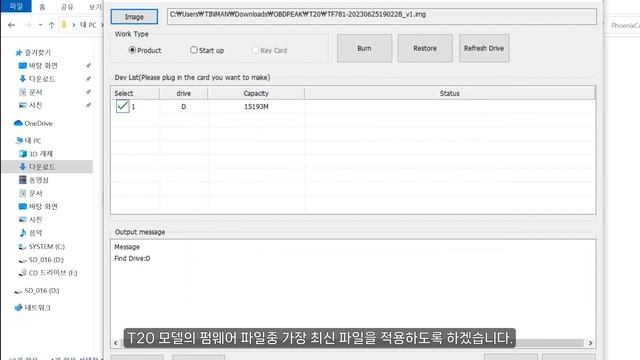Open the 3D 개체 folder icon
This screenshot has width=640, height=360.
pos(23,154)
